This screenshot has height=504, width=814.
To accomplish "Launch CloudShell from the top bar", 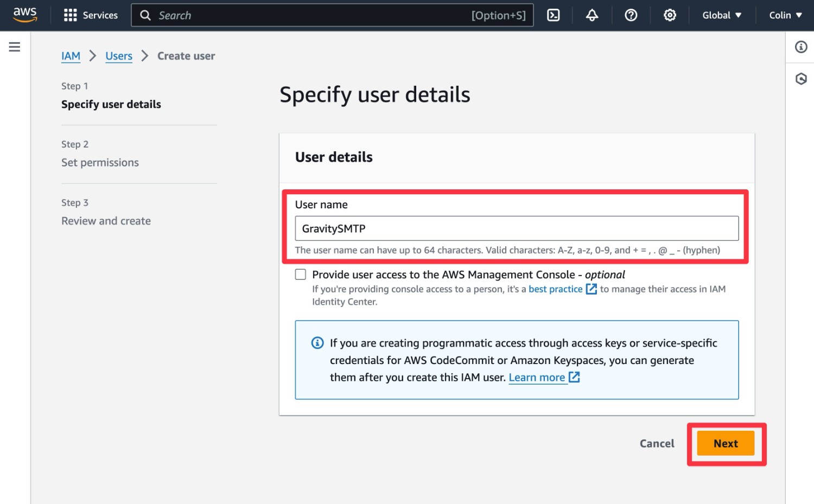I will click(553, 15).
